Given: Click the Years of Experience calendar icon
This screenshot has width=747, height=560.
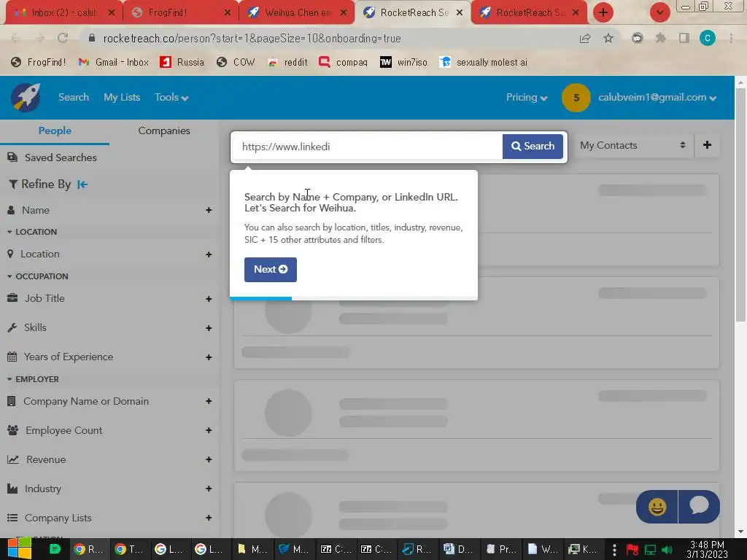Looking at the screenshot, I should [x=12, y=357].
